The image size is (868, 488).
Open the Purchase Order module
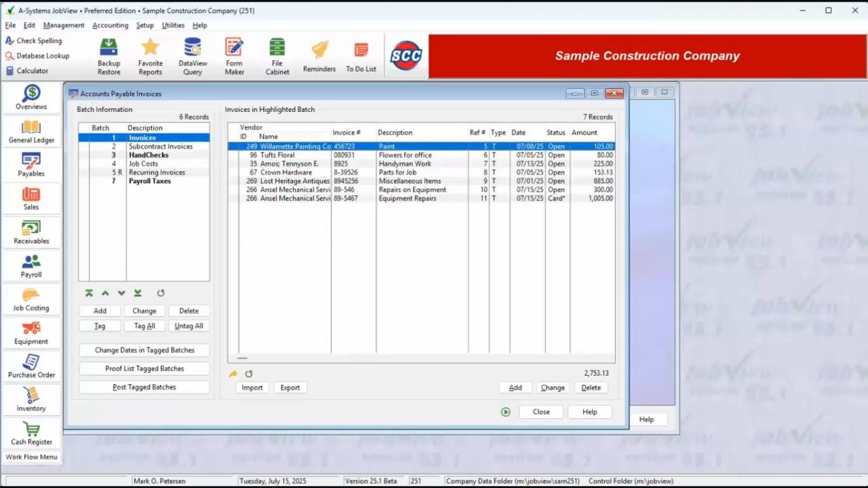(31, 367)
